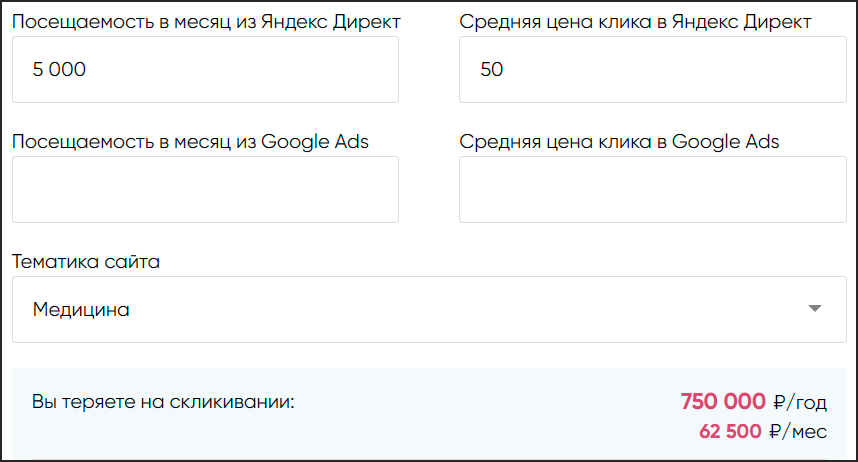Viewport: 858px width, 462px height.
Task: Click the empty Google Ads monthly traffic field
Action: click(x=205, y=189)
